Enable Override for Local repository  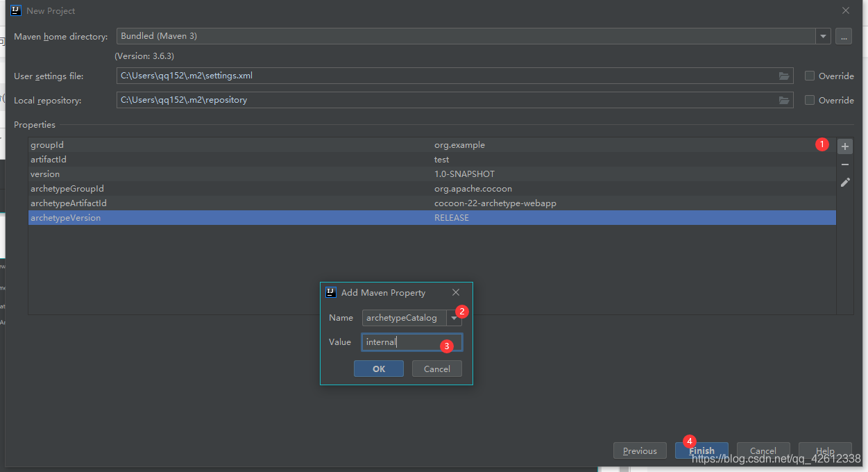pos(809,100)
